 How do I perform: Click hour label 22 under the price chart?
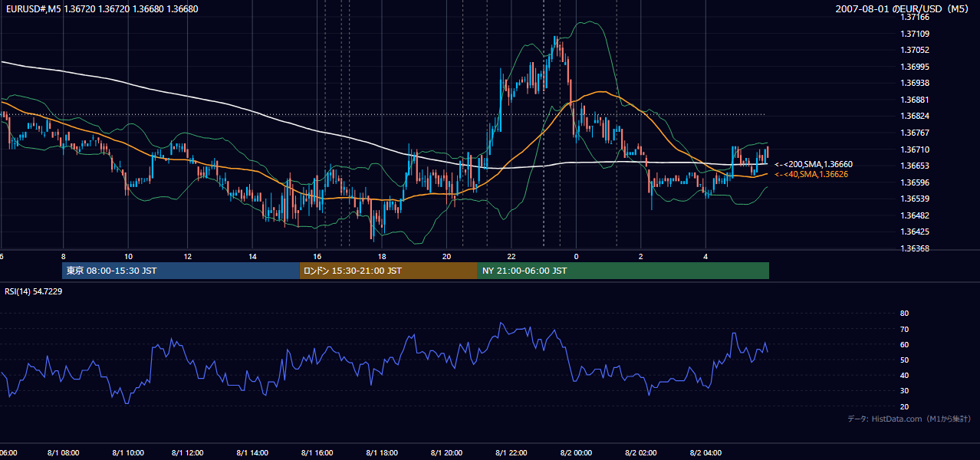coord(511,257)
